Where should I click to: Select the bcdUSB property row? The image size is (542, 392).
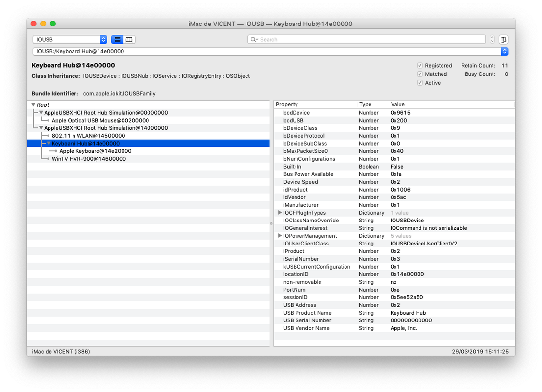point(394,121)
